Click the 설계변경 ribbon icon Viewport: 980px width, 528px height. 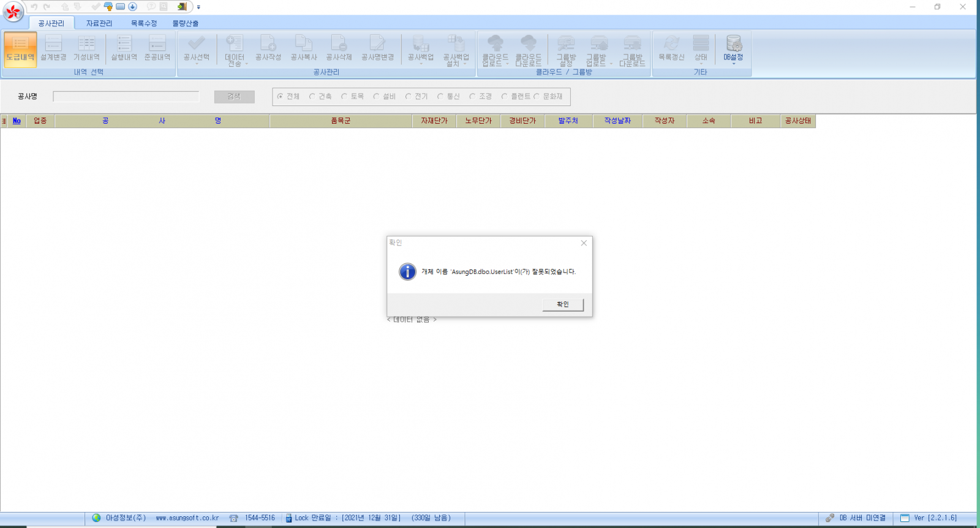pyautogui.click(x=53, y=48)
